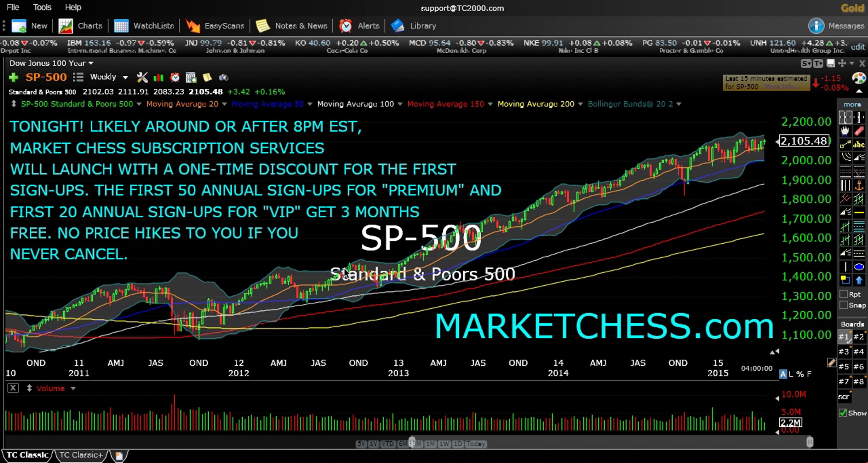Uncheck the Show checkbox
The width and height of the screenshot is (868, 463).
pyautogui.click(x=843, y=413)
